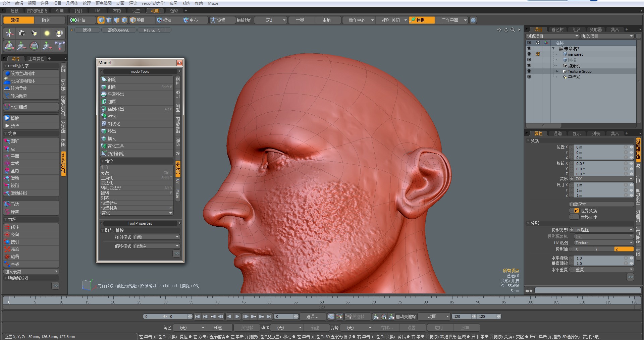Click the viewport zoom magnifier icon
The width and height of the screenshot is (644, 340).
tap(513, 30)
